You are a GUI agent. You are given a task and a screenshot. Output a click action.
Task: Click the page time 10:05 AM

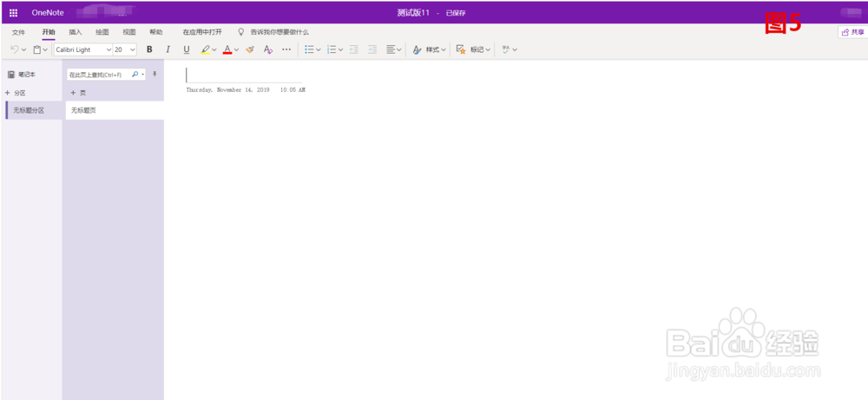coord(293,89)
